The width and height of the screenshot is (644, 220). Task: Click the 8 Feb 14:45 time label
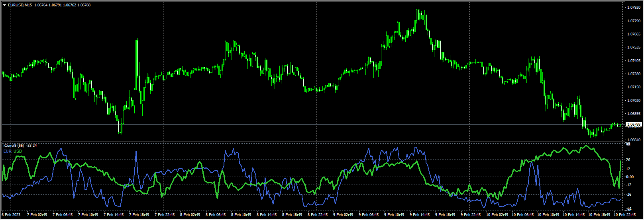pos(267,215)
